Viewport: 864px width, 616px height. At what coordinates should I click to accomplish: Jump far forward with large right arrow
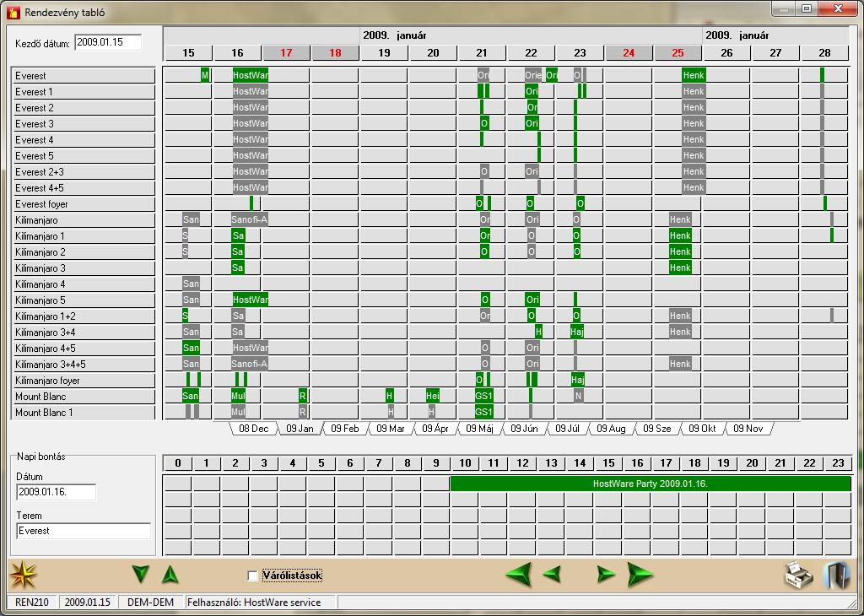pos(640,575)
